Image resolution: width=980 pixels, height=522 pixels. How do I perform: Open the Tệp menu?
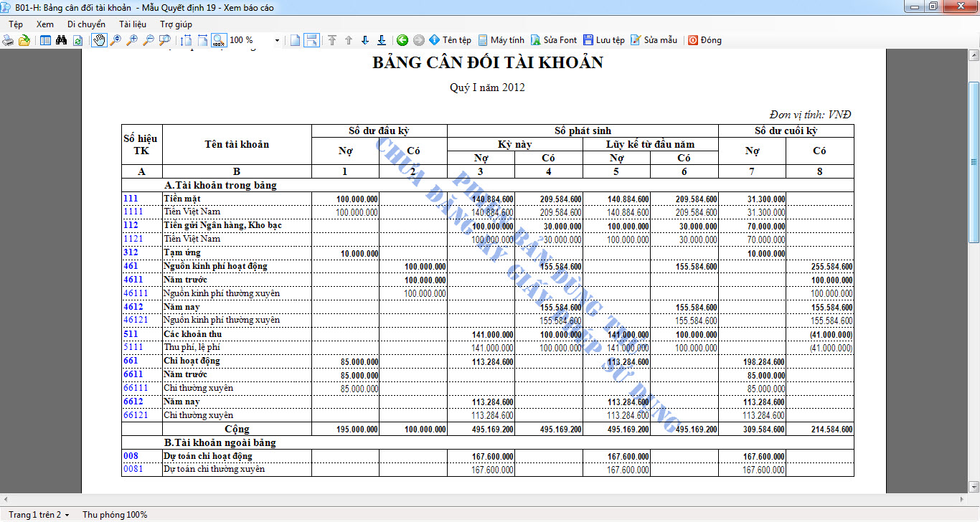pos(16,24)
